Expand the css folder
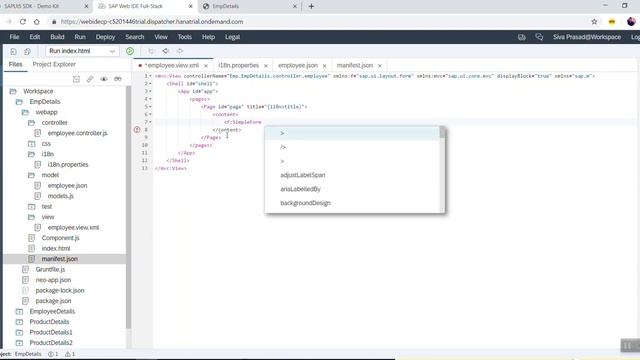 click(31, 144)
